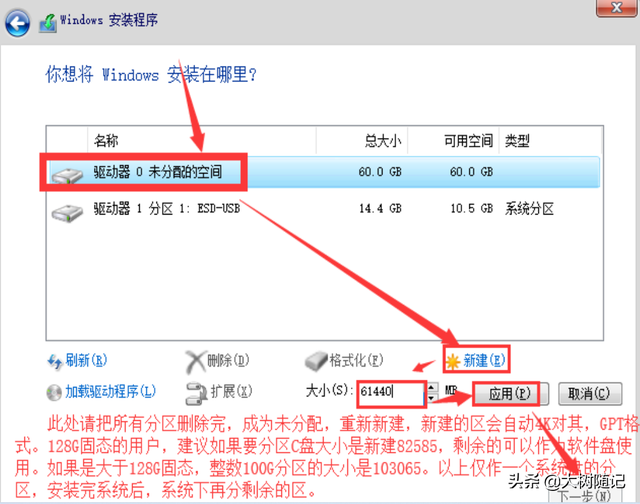Click the 取消(C) cancel button
640x504 pixels.
pyautogui.click(x=589, y=393)
